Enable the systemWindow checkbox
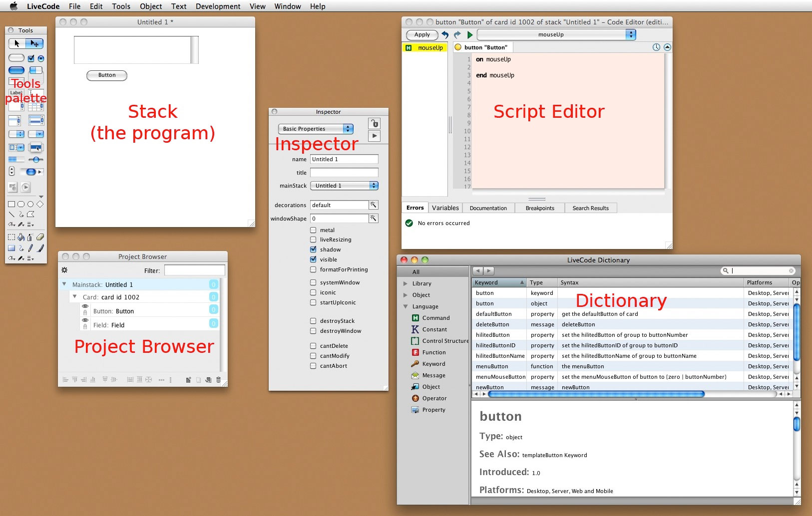 (313, 282)
